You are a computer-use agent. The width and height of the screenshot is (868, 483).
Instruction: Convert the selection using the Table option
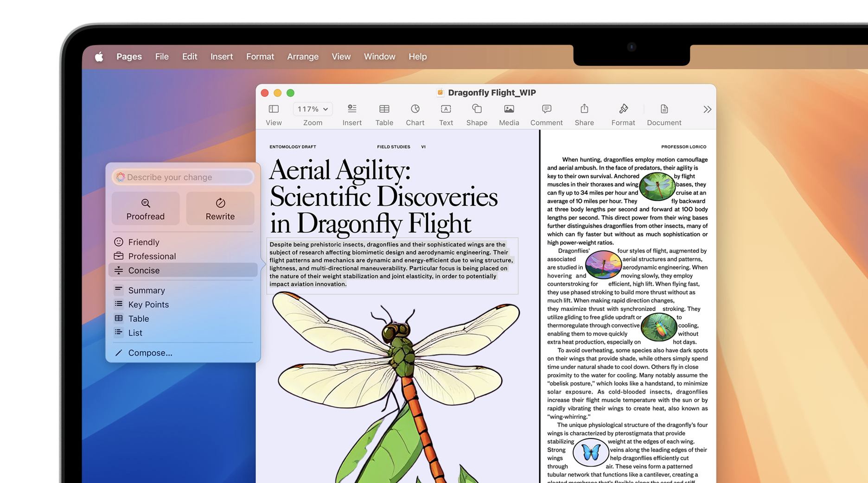[183, 318]
